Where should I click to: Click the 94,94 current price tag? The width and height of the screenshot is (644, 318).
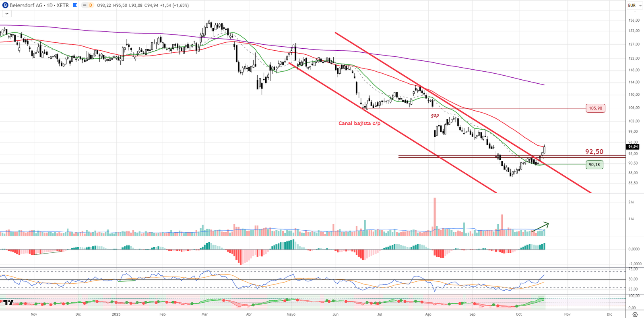click(633, 147)
